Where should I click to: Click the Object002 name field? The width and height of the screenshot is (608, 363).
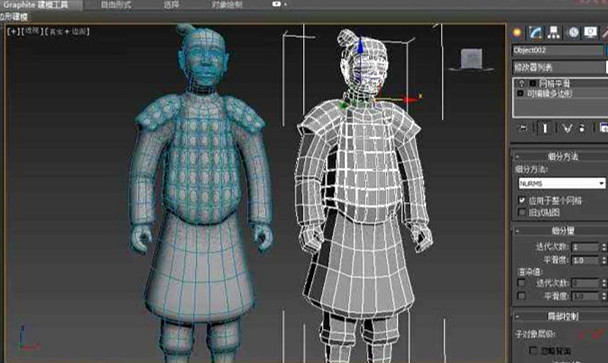pos(558,50)
